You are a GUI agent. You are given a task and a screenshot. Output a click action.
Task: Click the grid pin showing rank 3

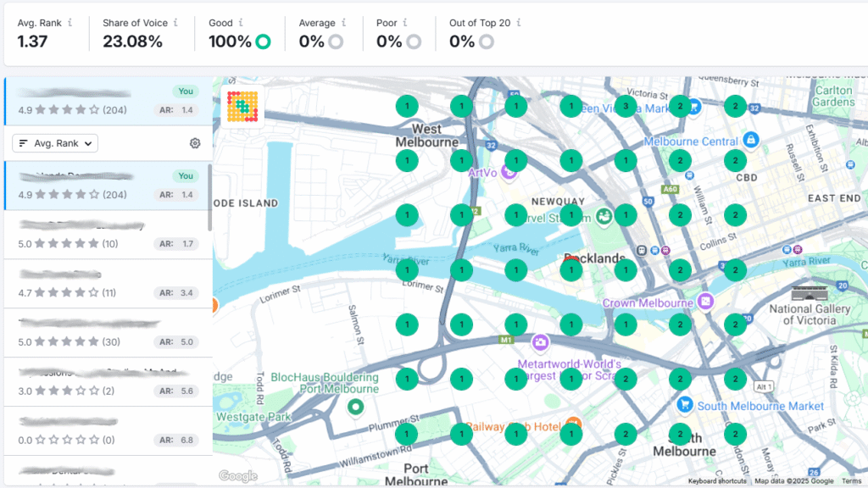click(626, 106)
